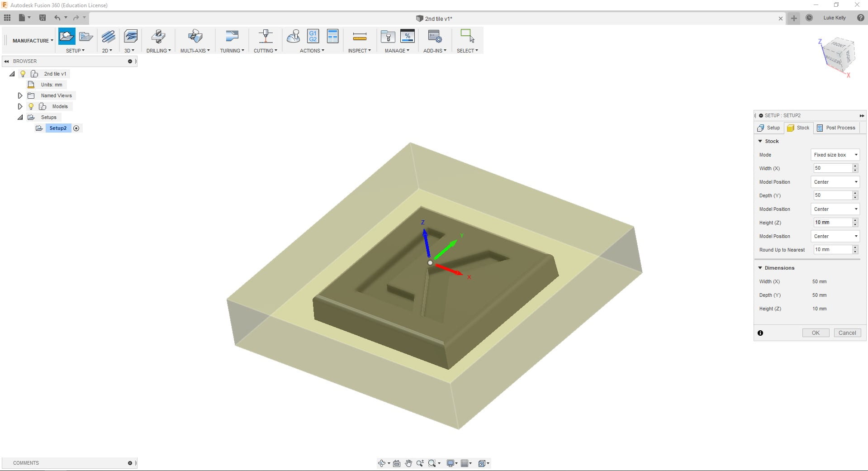
Task: Open the MANUFACTURE workspace dropdown
Action: click(x=33, y=41)
